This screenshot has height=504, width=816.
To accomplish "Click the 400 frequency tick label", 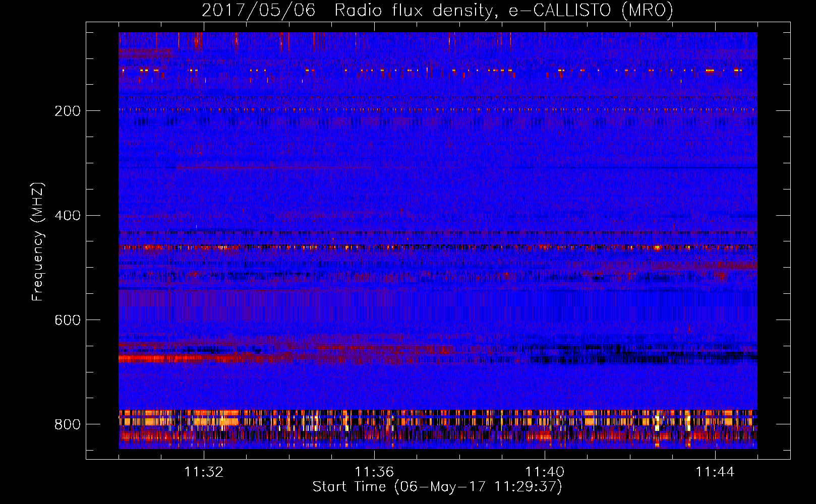I will point(68,216).
